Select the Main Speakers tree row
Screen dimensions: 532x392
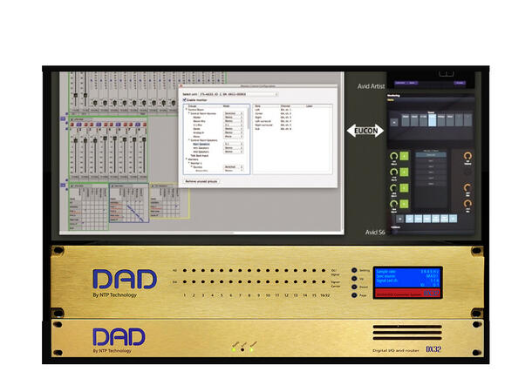[201, 144]
